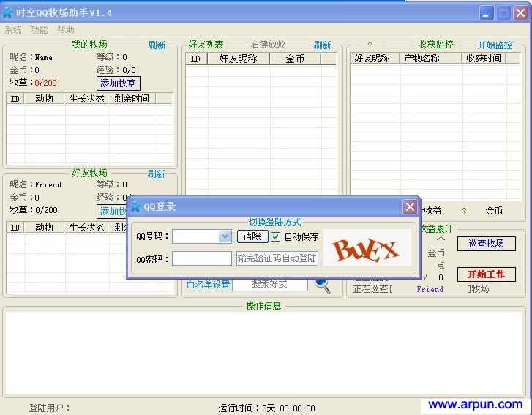Click the question mark beside 收获监控

[370, 45]
